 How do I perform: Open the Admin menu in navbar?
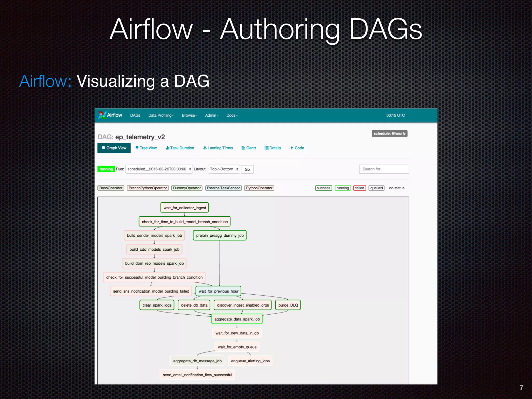(x=211, y=115)
